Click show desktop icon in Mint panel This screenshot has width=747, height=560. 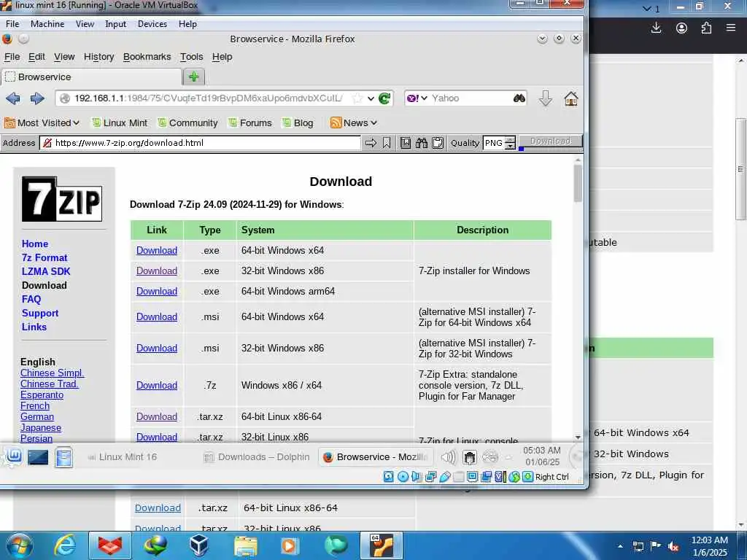(x=38, y=457)
